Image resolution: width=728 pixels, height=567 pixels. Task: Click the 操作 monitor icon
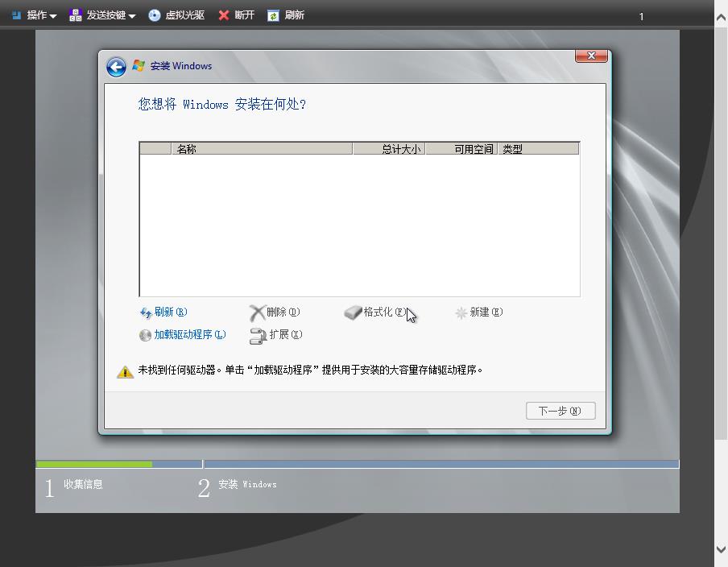coord(17,15)
